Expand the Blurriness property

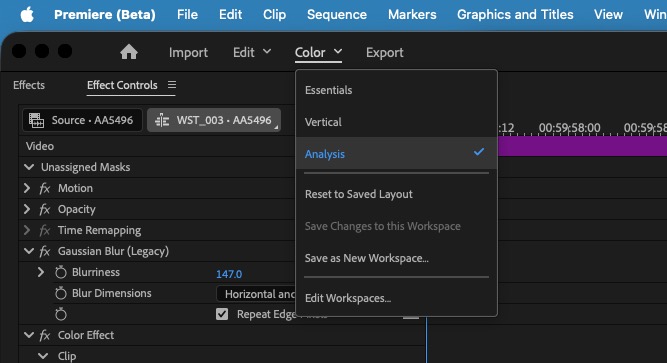(x=41, y=272)
